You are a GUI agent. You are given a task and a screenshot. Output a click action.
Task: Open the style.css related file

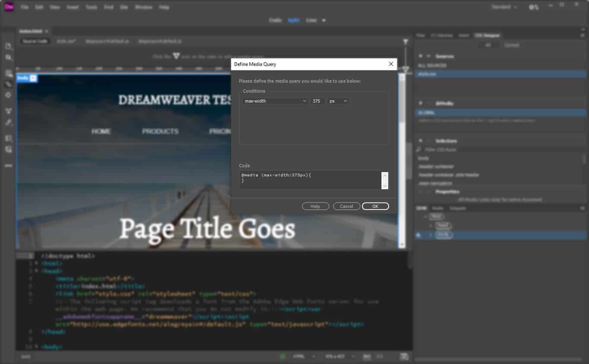coord(66,41)
